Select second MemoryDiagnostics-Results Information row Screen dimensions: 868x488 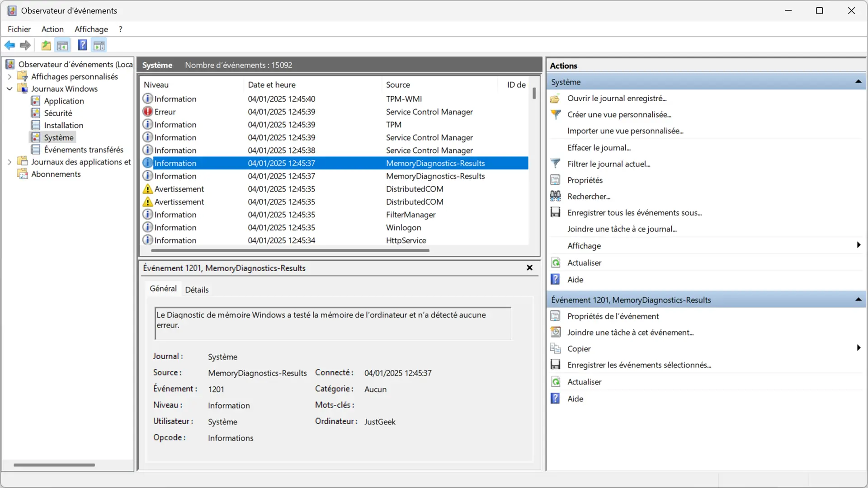point(335,176)
